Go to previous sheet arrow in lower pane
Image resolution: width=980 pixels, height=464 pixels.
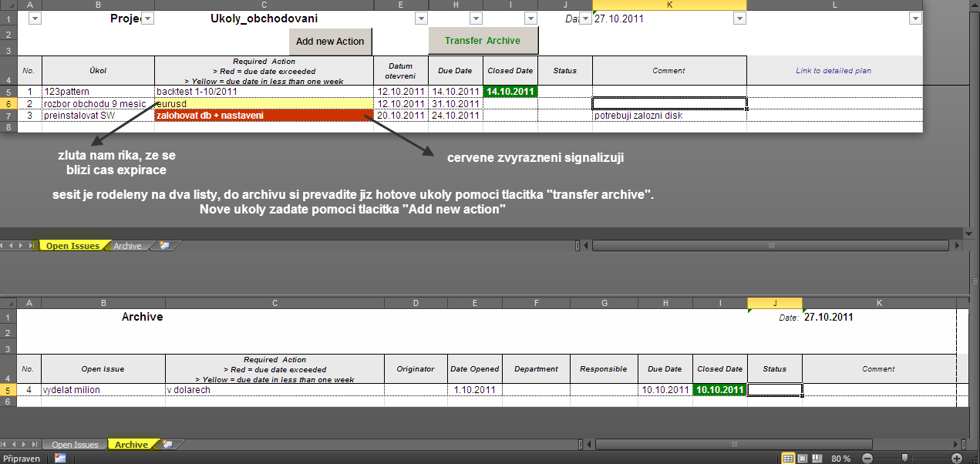coord(14,445)
